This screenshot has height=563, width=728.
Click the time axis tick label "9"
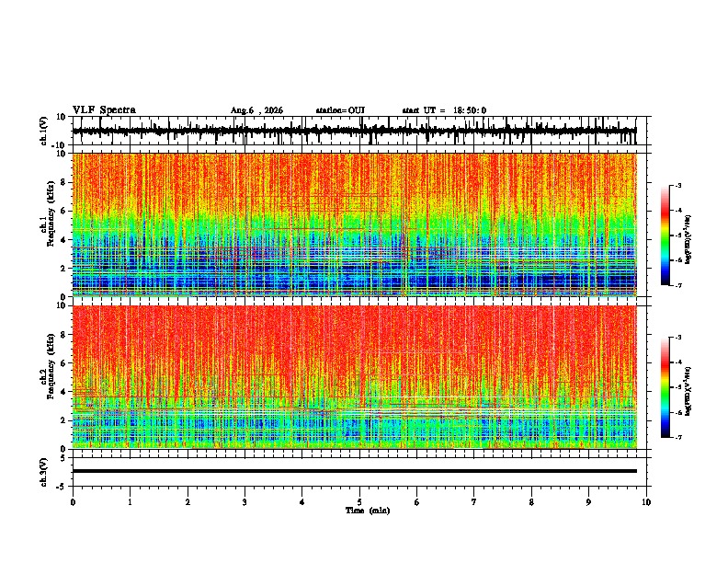coord(588,502)
